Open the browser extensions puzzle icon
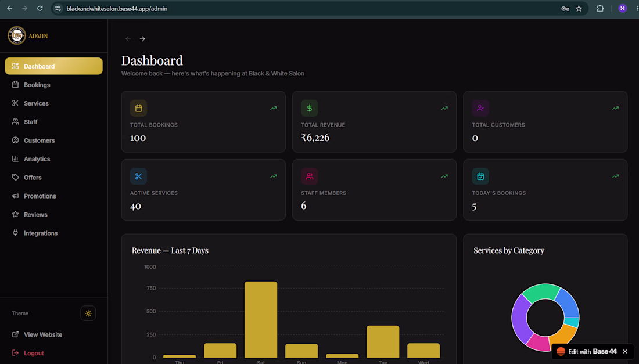The height and width of the screenshot is (364, 639). point(600,9)
